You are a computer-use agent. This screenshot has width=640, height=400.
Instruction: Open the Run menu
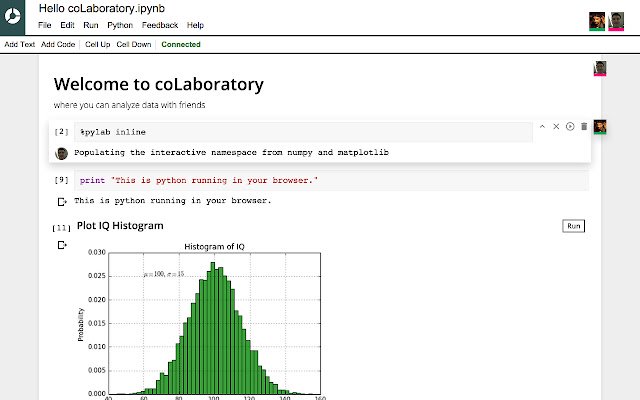tap(91, 25)
